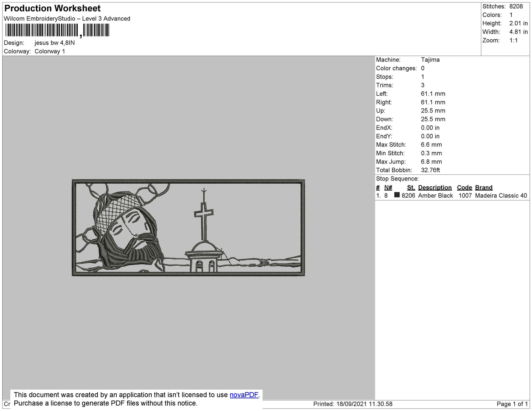Select the Production Worksheet title
The image size is (532, 411).
(52, 8)
